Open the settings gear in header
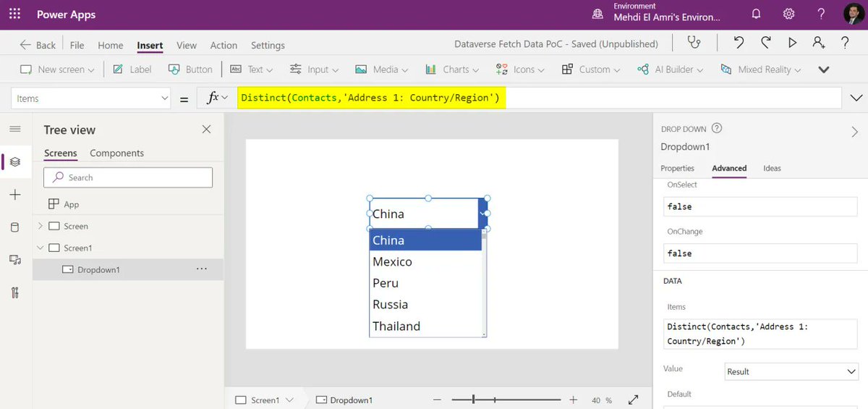The height and width of the screenshot is (409, 868). 788,14
